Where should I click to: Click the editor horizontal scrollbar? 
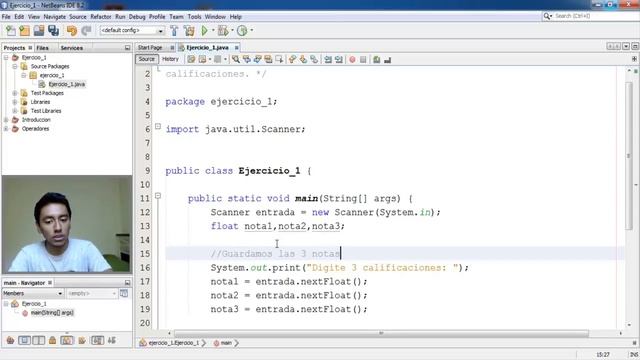pos(381,333)
